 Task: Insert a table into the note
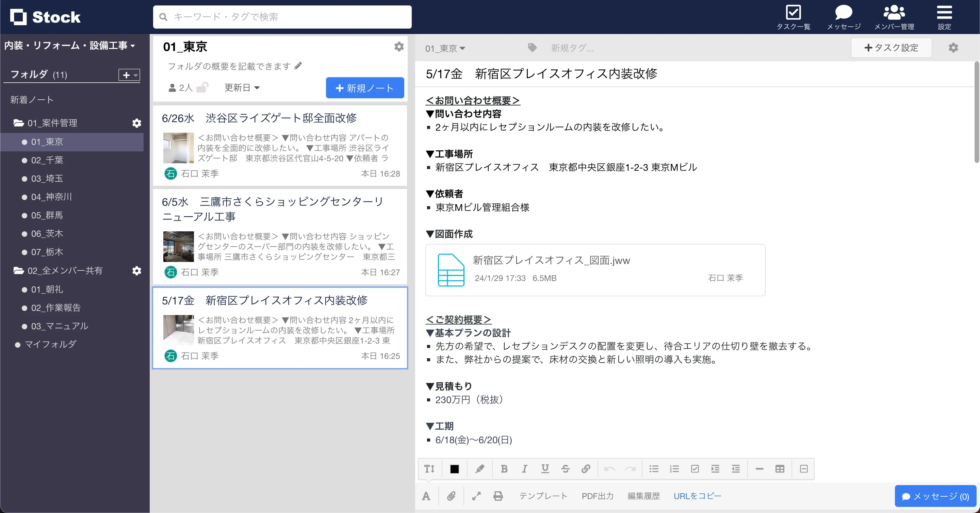780,469
